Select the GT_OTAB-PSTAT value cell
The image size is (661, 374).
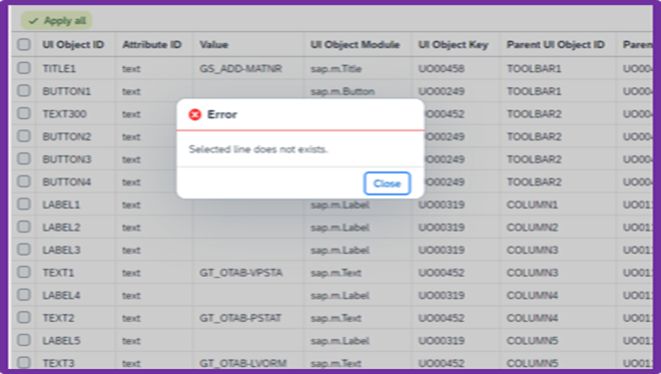point(240,318)
